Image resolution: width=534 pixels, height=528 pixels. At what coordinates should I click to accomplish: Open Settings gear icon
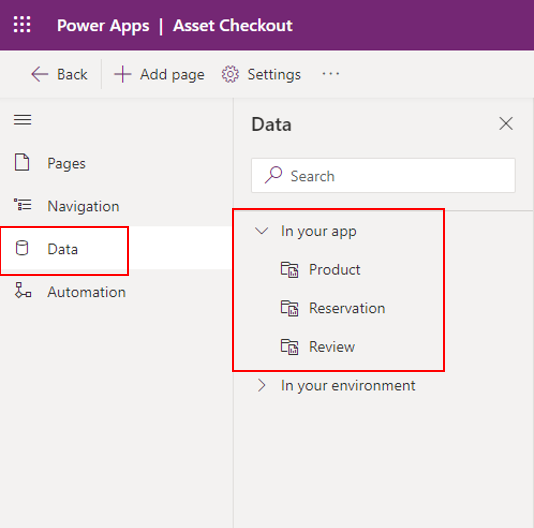(230, 74)
